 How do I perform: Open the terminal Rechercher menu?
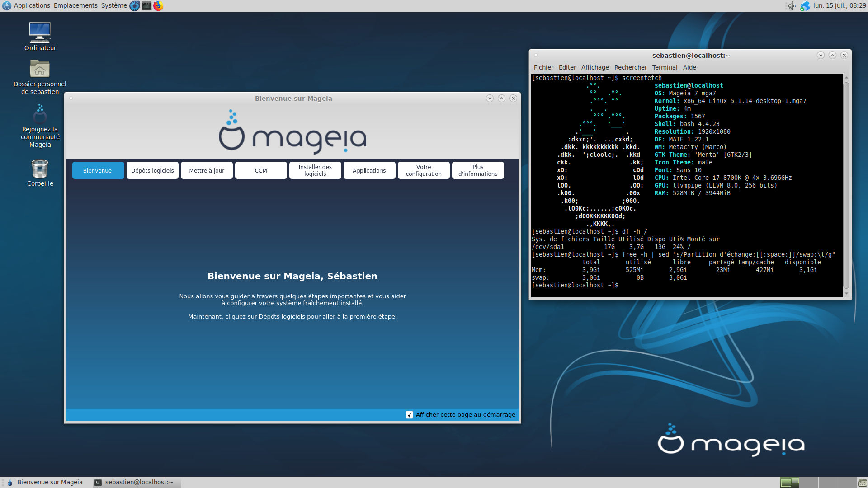pyautogui.click(x=630, y=67)
